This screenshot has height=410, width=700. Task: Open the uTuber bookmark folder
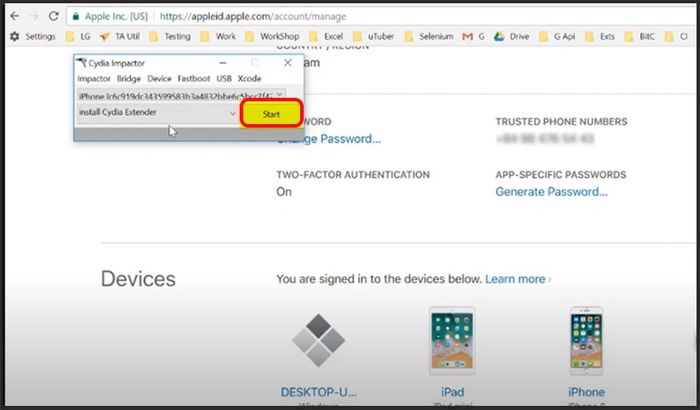374,36
